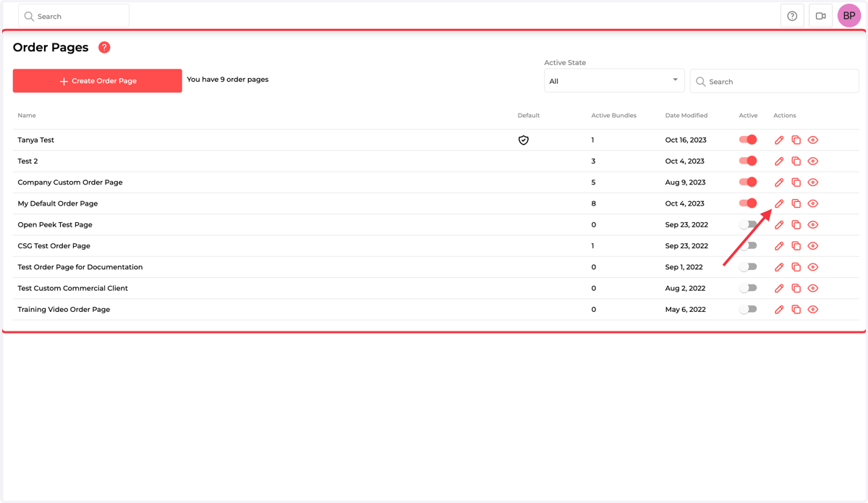Activate Test Order Page for Documentation toggle
868x503 pixels.
(748, 266)
